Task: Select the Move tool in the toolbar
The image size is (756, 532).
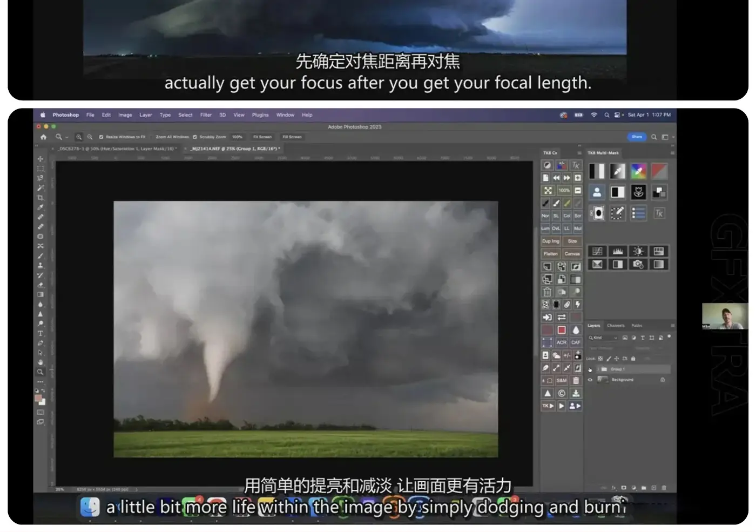Action: 40,159
